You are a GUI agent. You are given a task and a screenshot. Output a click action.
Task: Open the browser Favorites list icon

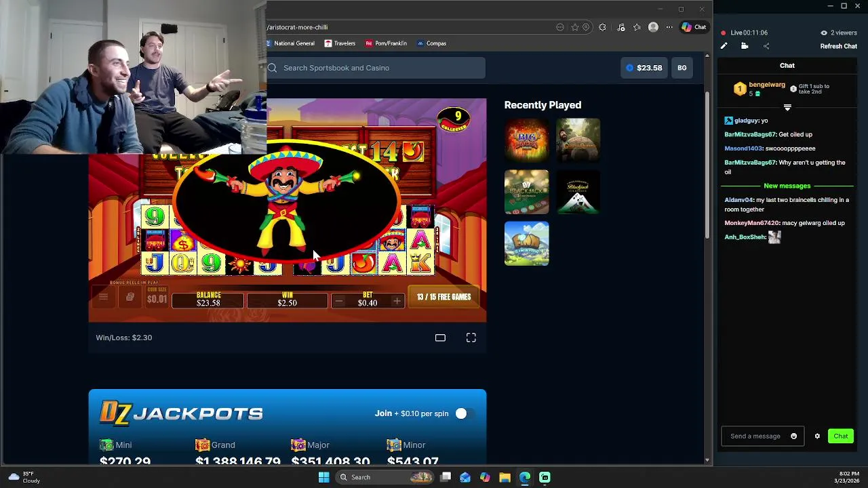[x=637, y=27]
